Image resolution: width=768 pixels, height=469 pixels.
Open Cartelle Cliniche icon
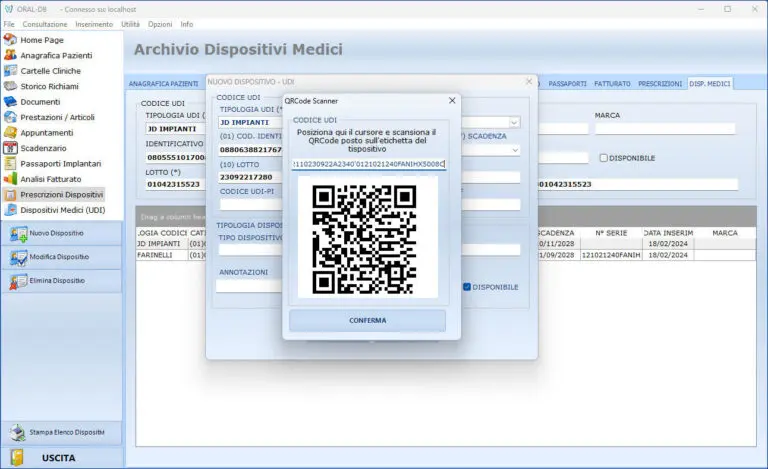[10, 70]
